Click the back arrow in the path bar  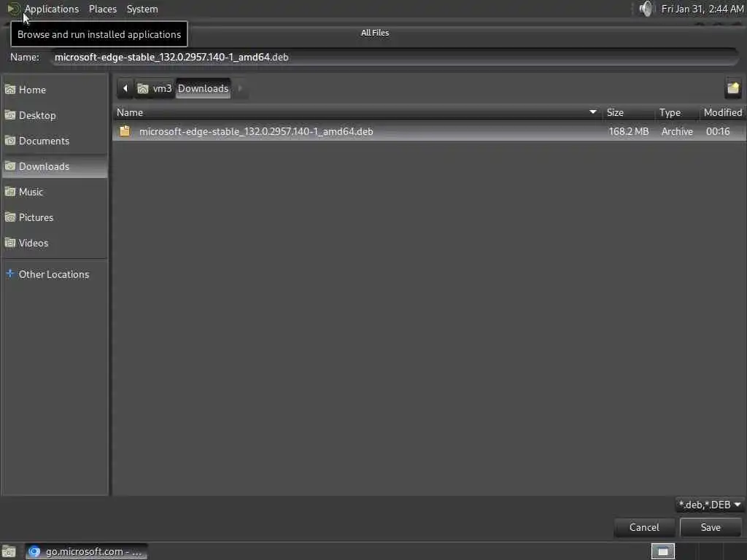pos(125,88)
